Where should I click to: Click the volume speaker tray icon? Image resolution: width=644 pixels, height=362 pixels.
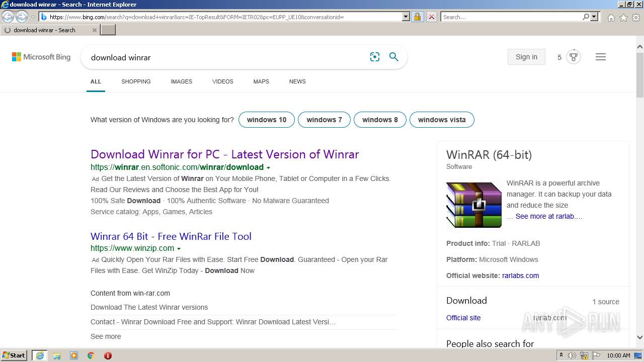click(x=572, y=355)
